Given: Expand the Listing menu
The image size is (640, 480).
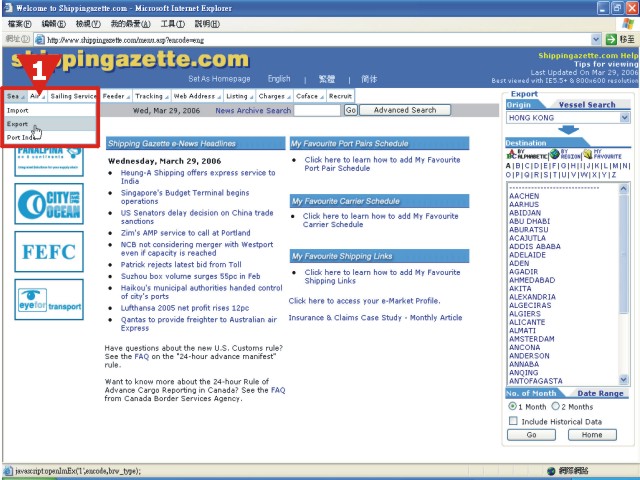Looking at the screenshot, I should point(240,96).
